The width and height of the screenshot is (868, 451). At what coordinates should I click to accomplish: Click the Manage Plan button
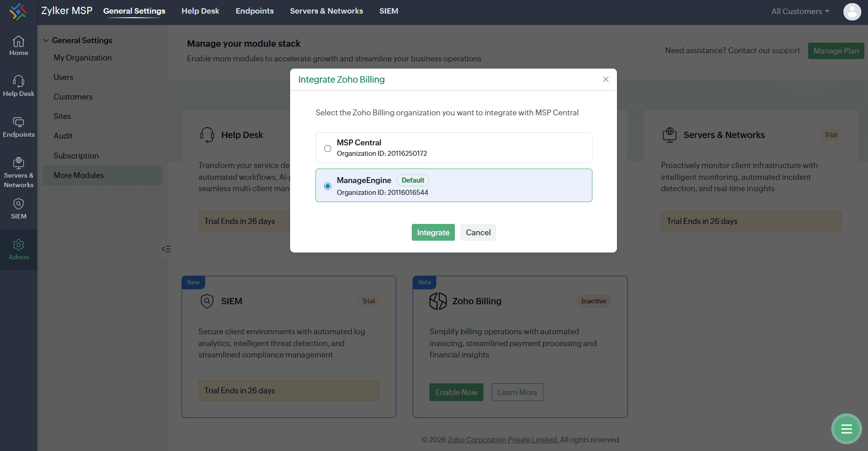tap(836, 51)
